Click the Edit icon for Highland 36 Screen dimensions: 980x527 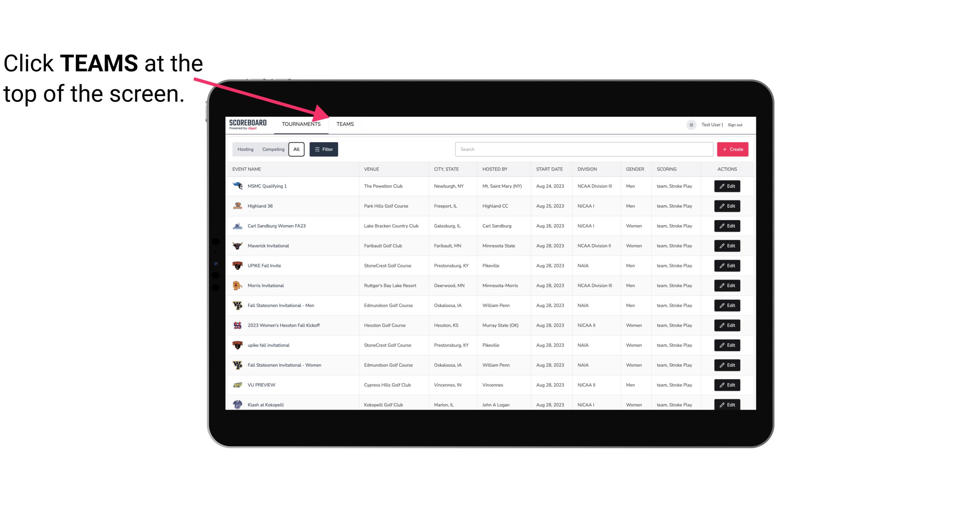(727, 206)
